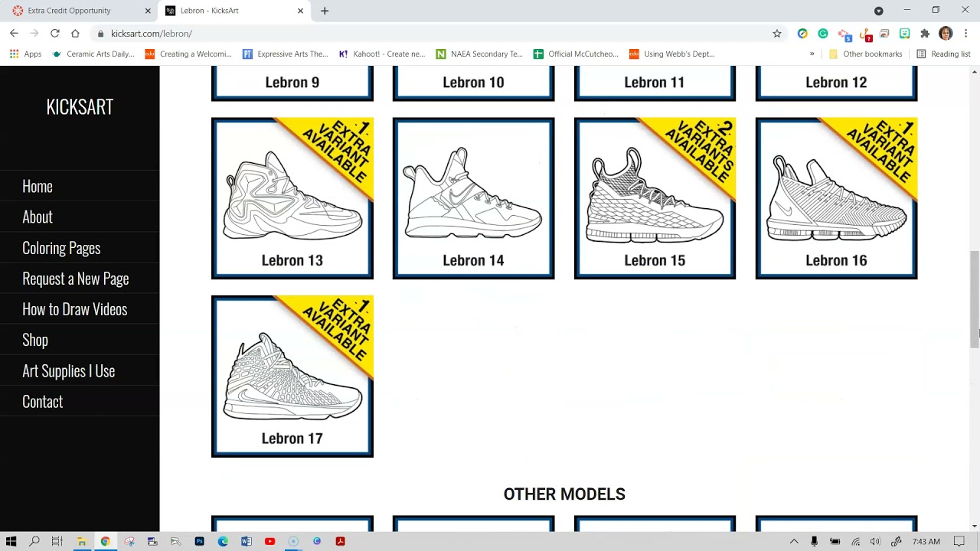
Task: Open Art Supplies I Use
Action: [x=69, y=370]
